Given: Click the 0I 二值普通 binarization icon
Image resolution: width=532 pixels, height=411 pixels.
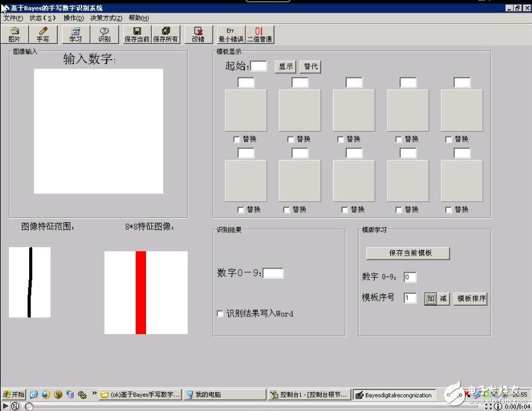Looking at the screenshot, I should [x=259, y=34].
